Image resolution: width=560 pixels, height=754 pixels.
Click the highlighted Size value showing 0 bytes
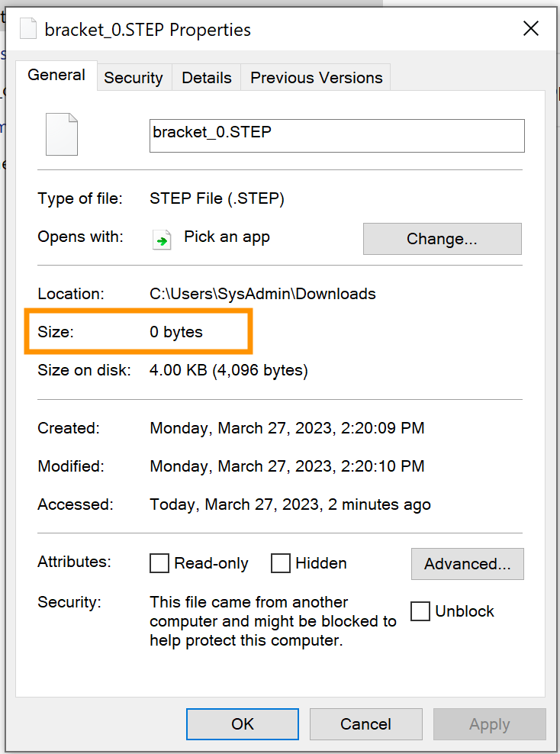[175, 332]
